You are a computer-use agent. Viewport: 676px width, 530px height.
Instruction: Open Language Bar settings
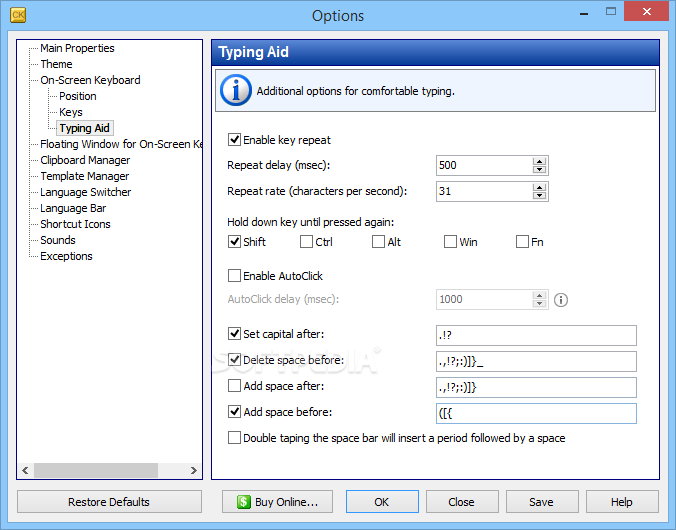[x=73, y=208]
